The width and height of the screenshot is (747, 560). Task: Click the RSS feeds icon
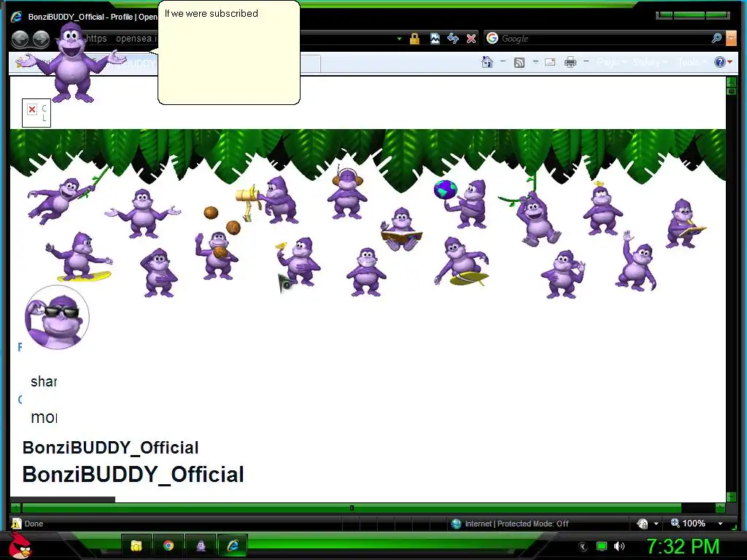519,63
